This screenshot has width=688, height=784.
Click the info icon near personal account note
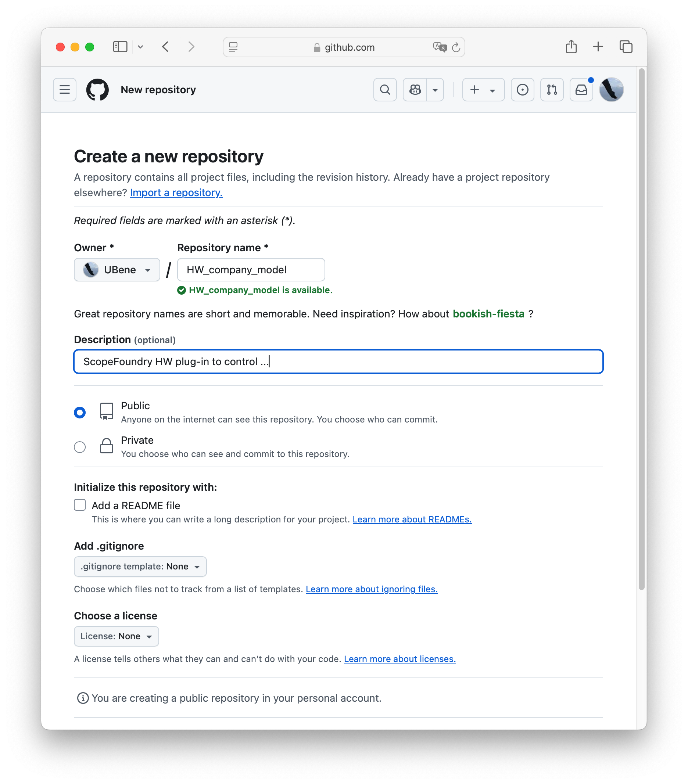coord(83,698)
